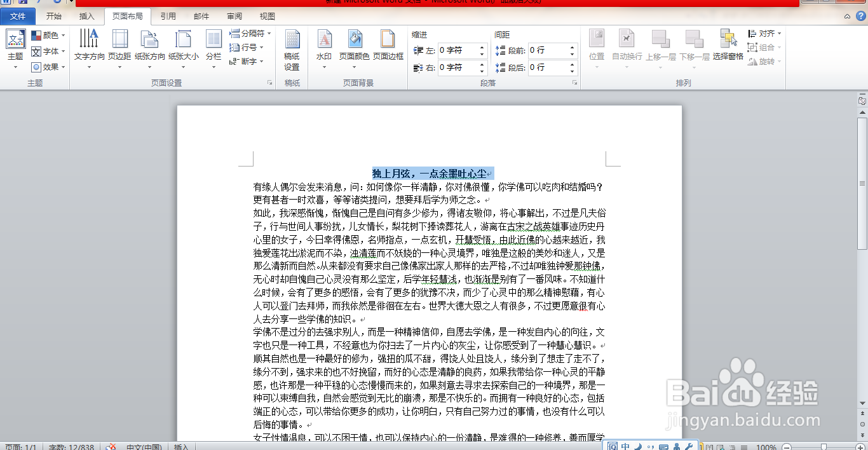
Task: Decrease right indent with down spinner
Action: (x=482, y=71)
